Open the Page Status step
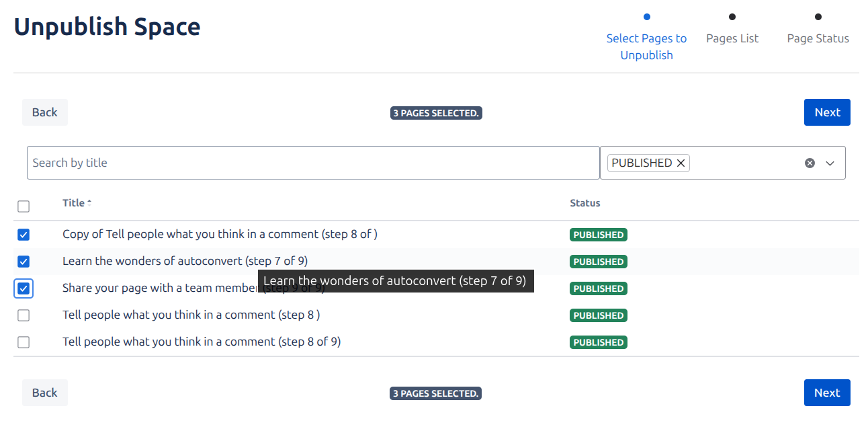The width and height of the screenshot is (868, 429). (x=818, y=38)
